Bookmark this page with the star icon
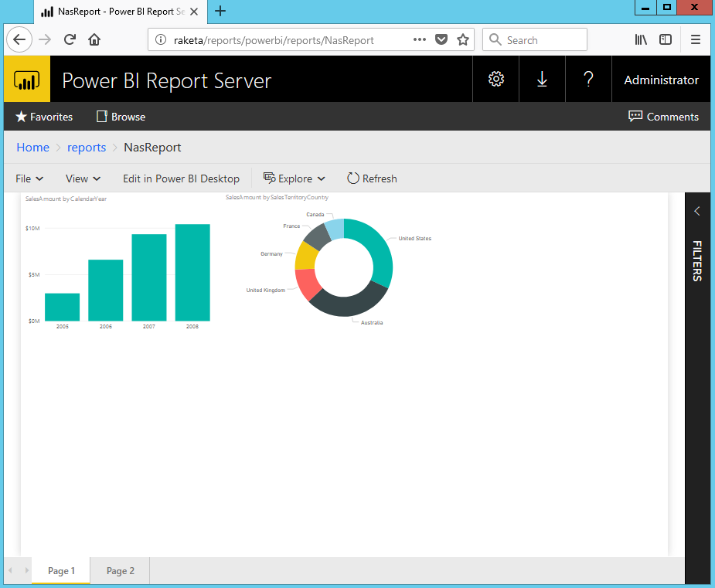 (x=463, y=39)
